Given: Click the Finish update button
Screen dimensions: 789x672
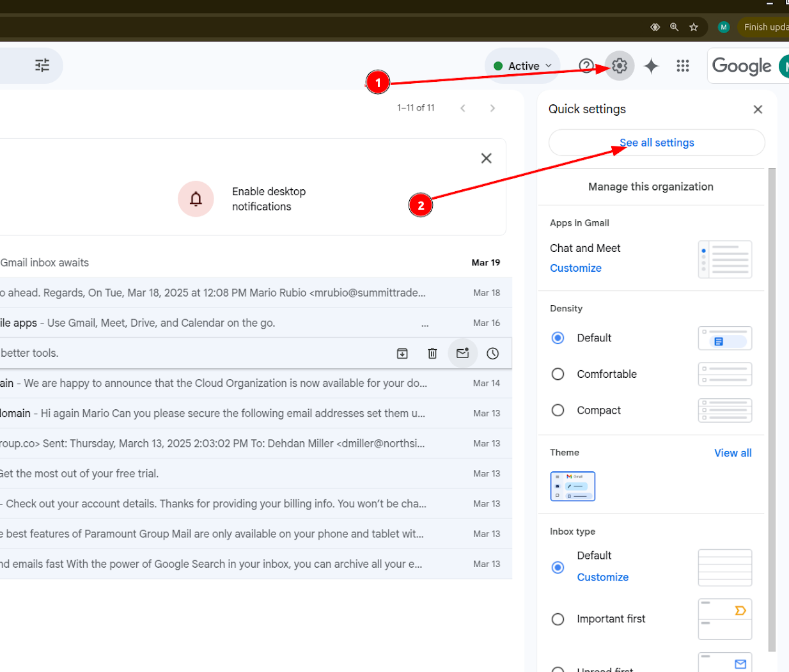Looking at the screenshot, I should pos(765,27).
